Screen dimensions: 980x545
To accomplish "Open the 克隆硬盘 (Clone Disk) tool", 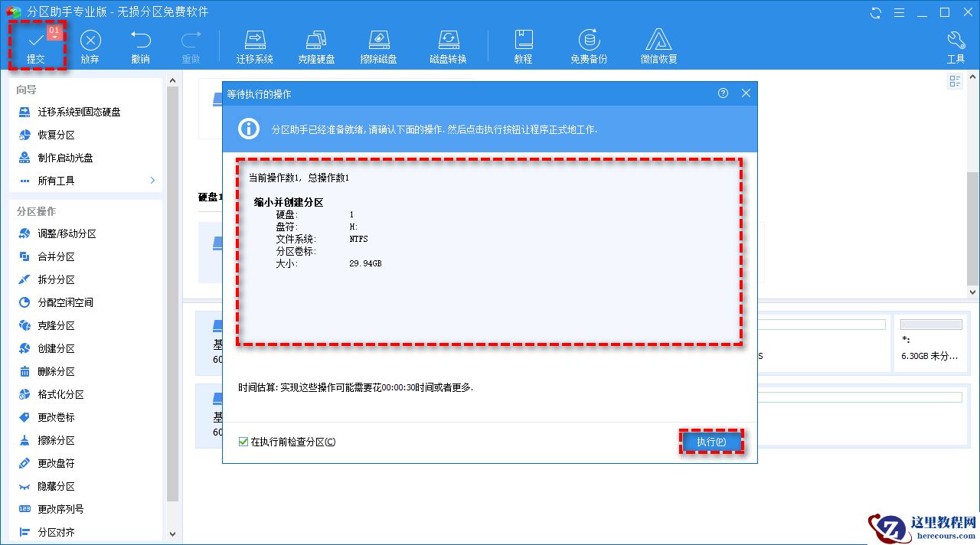I will (x=316, y=44).
